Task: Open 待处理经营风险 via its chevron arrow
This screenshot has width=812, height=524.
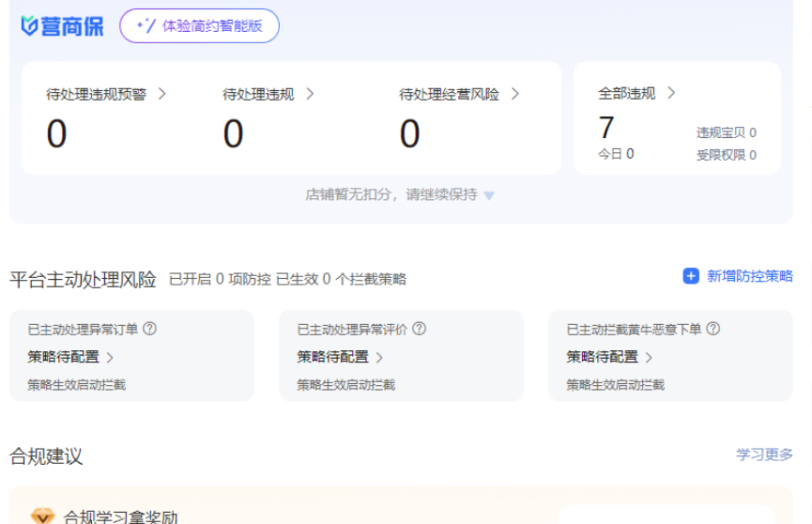Action: (514, 94)
